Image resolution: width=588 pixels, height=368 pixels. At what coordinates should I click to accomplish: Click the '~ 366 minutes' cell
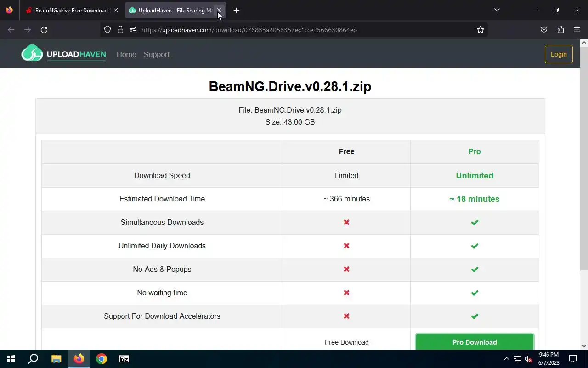tap(346, 199)
